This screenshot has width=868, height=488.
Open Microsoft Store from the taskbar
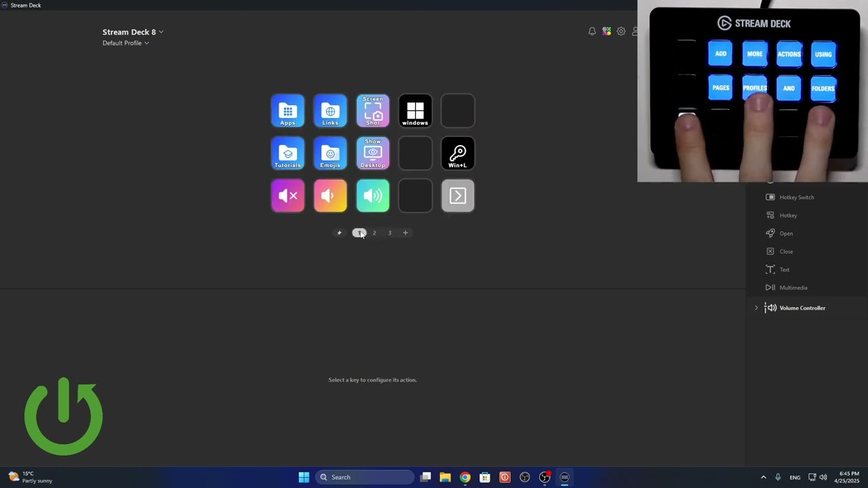point(485,477)
